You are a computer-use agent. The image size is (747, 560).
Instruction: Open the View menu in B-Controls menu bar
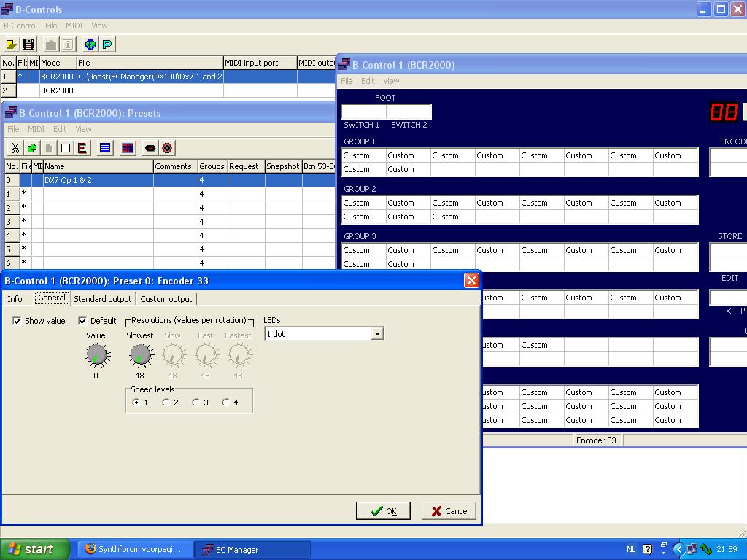click(x=99, y=26)
